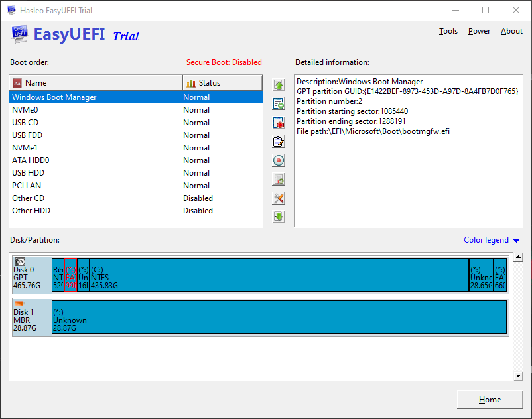Click the move boot entry down arrow

click(x=279, y=217)
